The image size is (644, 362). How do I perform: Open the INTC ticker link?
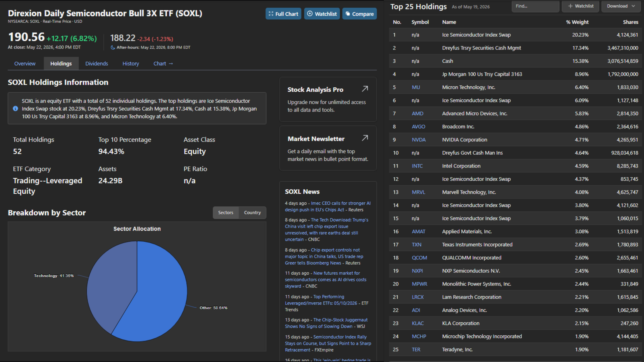click(x=417, y=166)
